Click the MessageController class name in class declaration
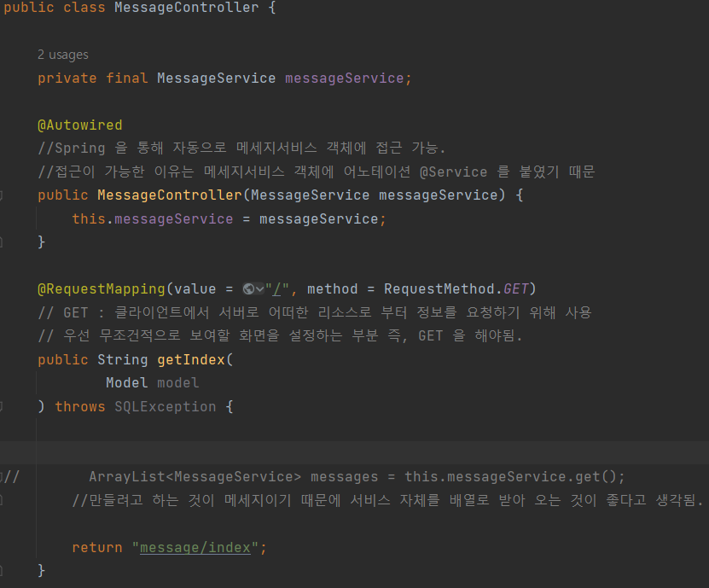Screen dimensions: 709x588 click(186, 8)
